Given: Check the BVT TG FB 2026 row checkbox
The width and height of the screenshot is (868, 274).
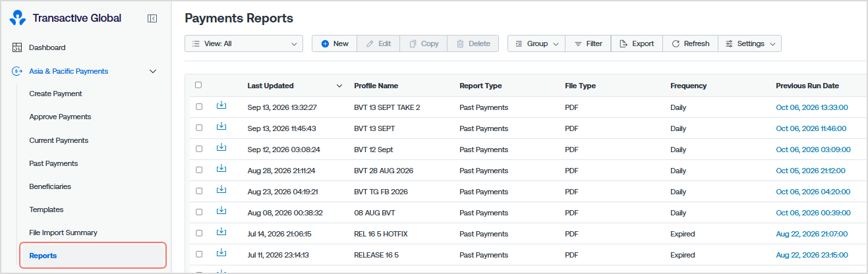Looking at the screenshot, I should [199, 191].
